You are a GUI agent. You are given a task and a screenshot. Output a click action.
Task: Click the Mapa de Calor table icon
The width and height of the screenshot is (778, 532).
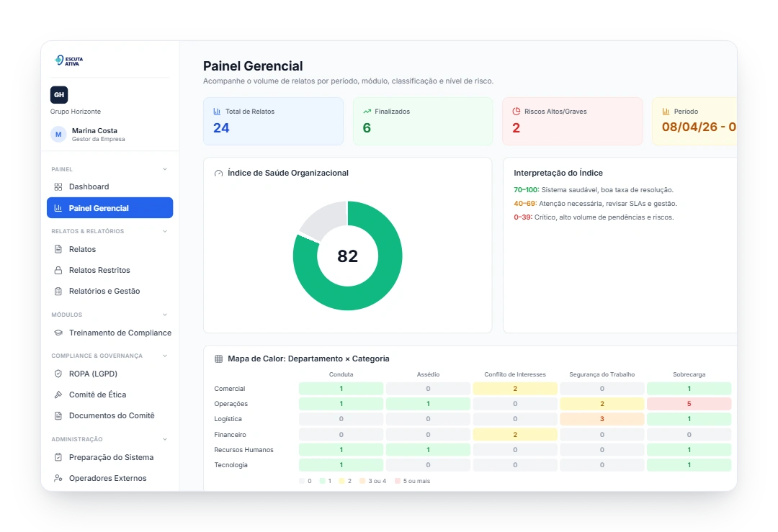218,359
